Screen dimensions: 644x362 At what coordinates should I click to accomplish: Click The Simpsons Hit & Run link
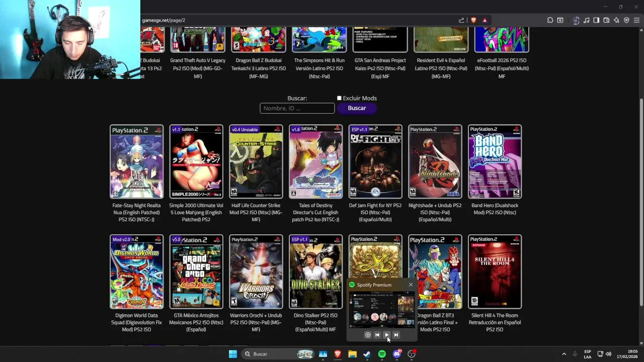click(x=319, y=68)
